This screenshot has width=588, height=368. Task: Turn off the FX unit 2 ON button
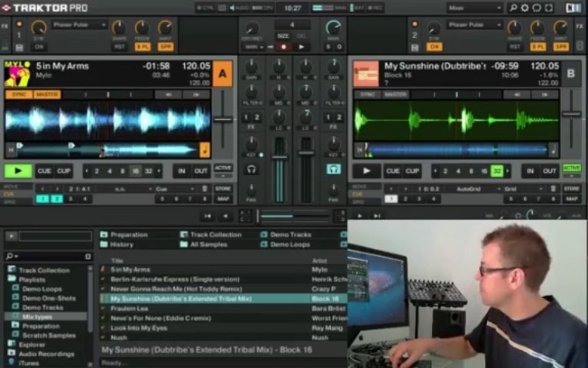(434, 47)
